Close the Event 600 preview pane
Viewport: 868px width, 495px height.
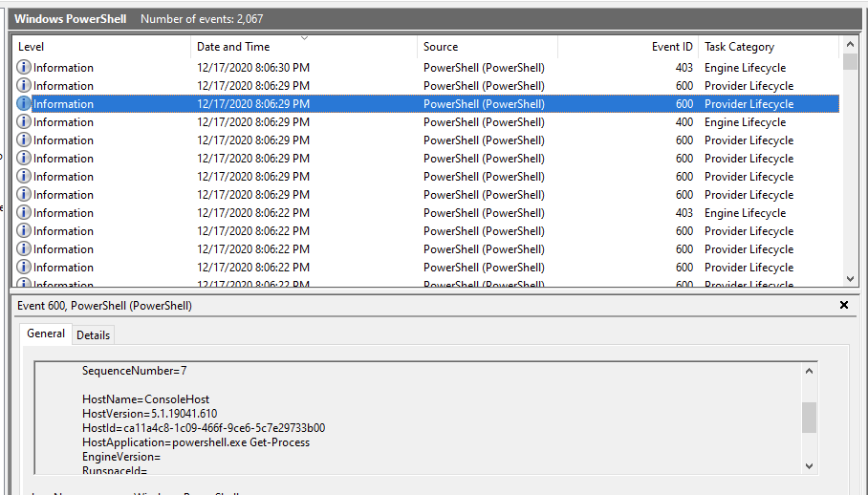[844, 305]
